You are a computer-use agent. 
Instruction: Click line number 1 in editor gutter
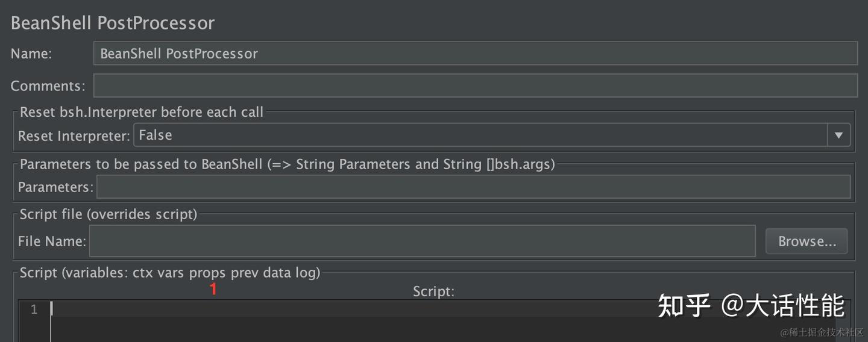pyautogui.click(x=34, y=309)
